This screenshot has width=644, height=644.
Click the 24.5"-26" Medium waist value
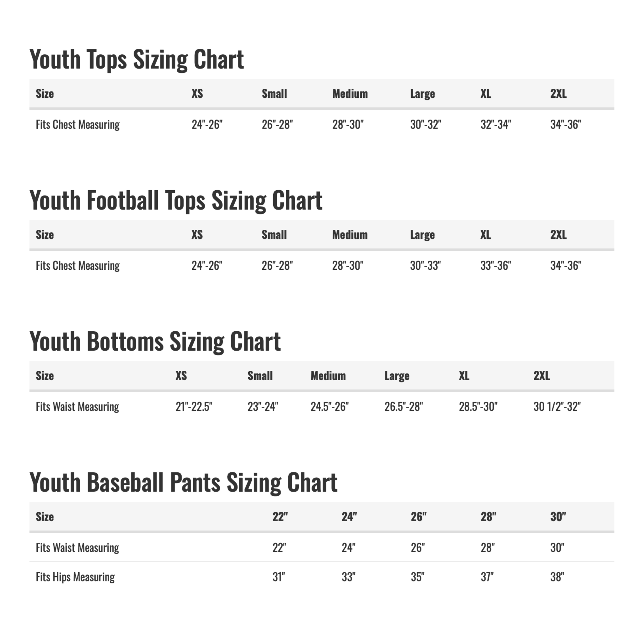[329, 406]
